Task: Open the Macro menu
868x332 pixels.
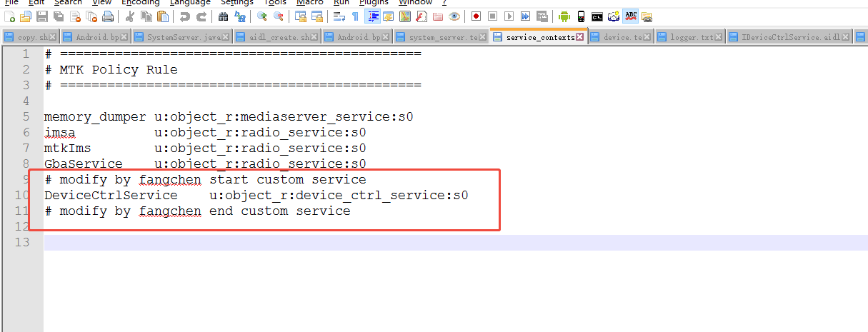Action: coord(309,2)
